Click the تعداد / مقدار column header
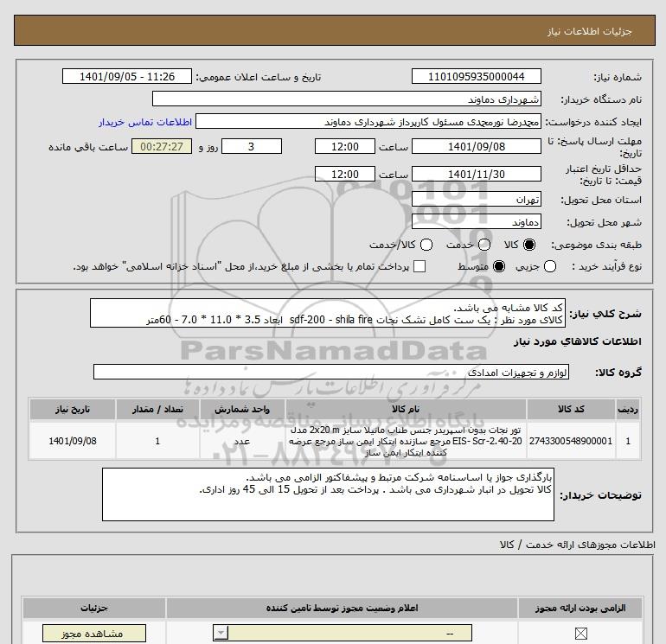This screenshot has height=644, width=666. pos(157,409)
